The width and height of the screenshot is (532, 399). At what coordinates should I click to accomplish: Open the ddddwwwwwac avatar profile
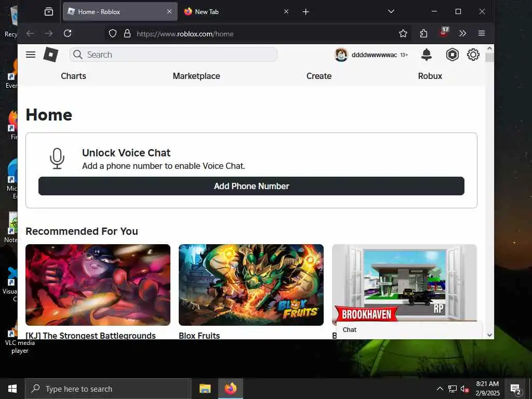pyautogui.click(x=341, y=55)
